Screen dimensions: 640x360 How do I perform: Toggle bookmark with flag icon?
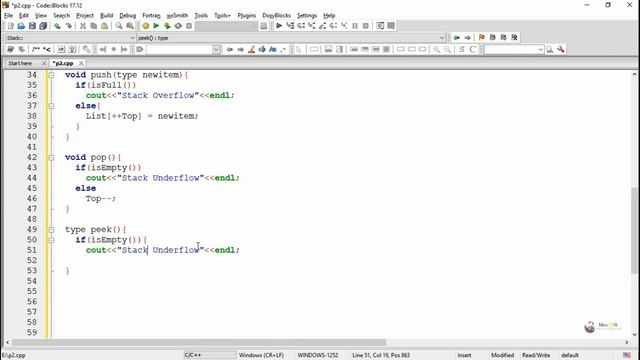click(482, 38)
